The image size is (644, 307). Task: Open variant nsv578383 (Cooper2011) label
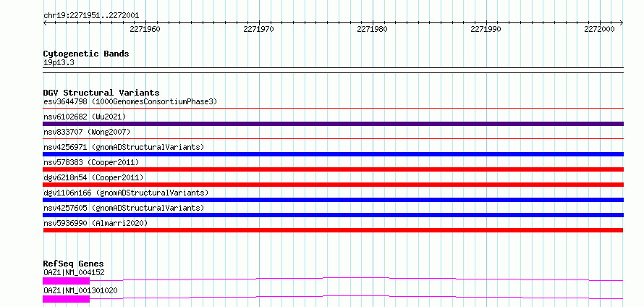coord(91,162)
